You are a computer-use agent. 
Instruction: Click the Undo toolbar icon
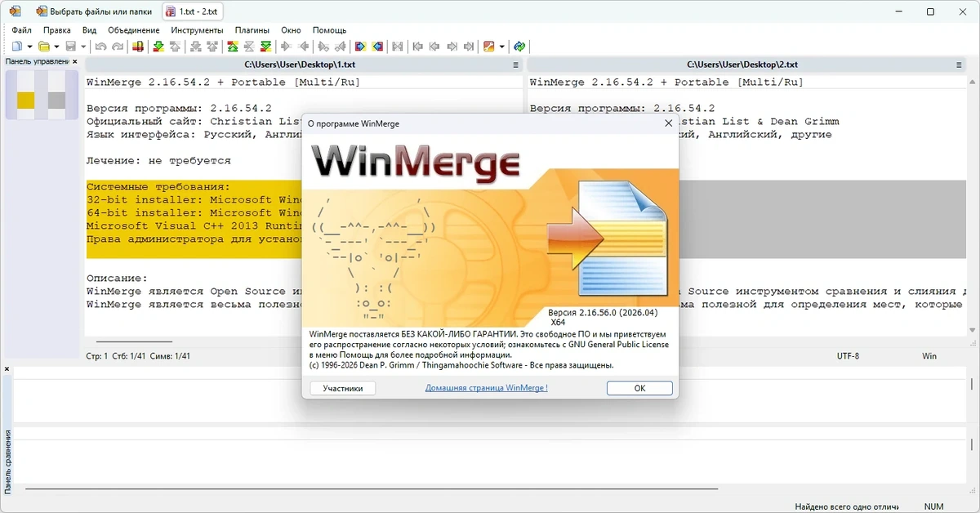point(100,47)
